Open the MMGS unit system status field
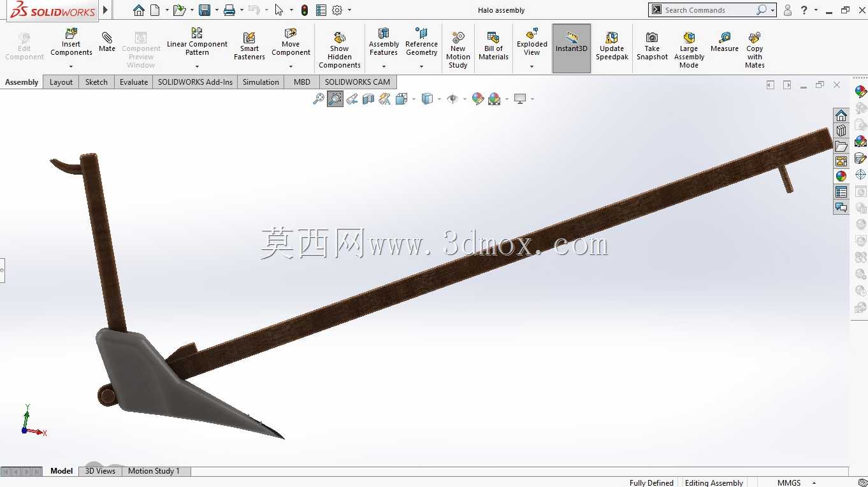This screenshot has height=487, width=868. coord(789,483)
